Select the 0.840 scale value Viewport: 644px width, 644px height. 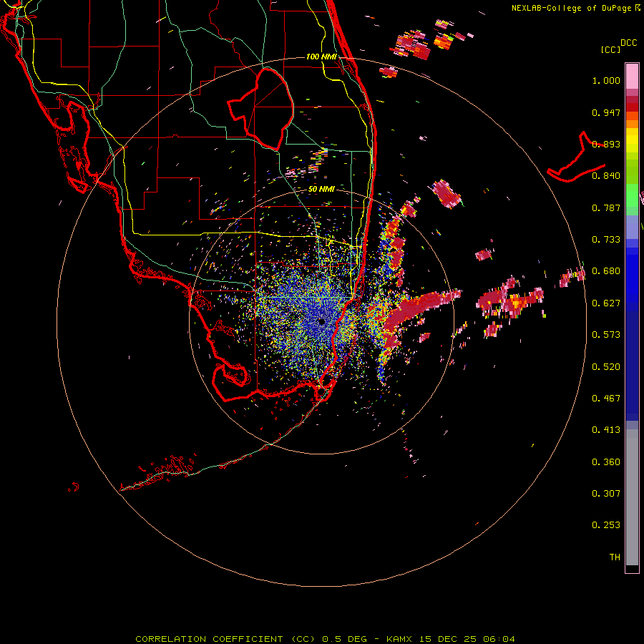606,176
